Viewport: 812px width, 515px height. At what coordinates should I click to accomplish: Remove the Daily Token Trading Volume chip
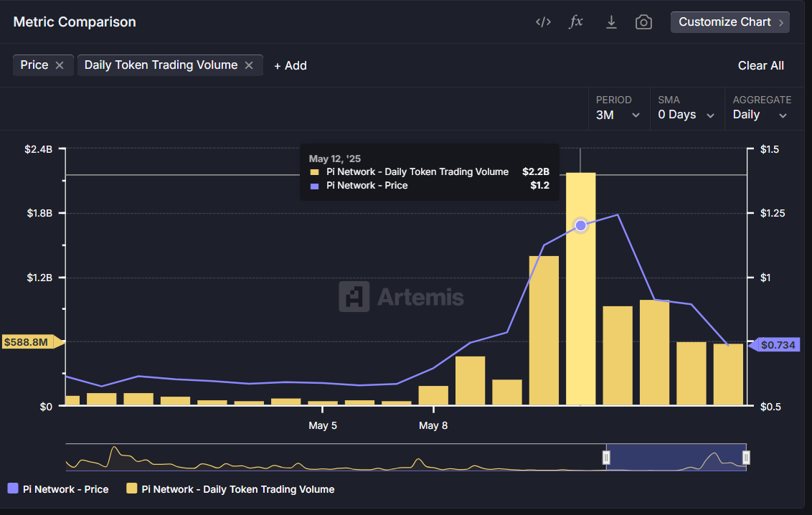[x=249, y=65]
